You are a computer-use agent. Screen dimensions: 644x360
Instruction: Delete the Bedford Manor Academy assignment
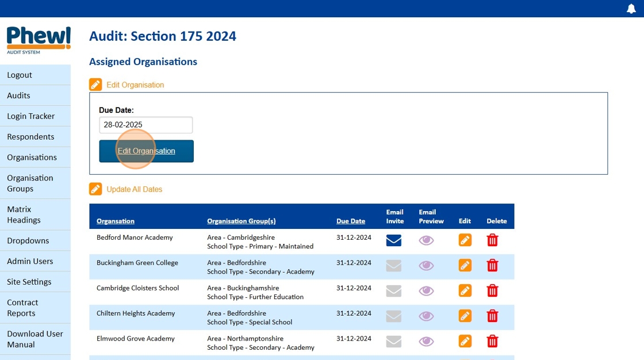[492, 240]
